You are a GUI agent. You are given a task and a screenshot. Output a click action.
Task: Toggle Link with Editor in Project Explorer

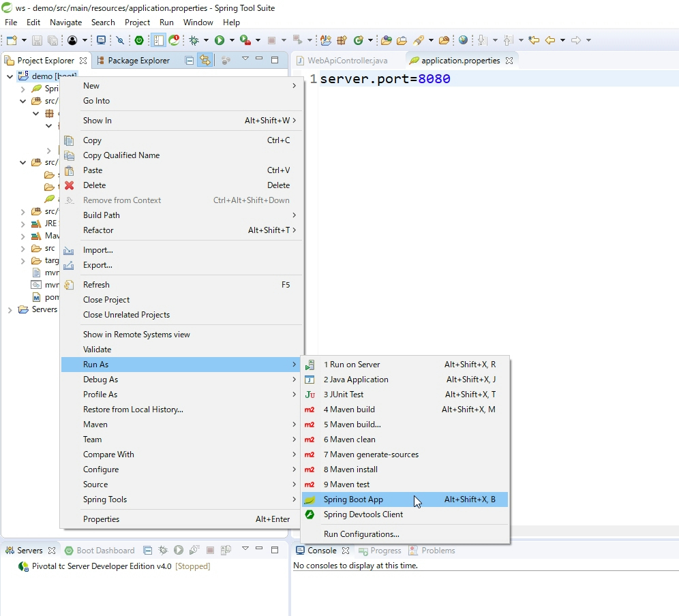tap(205, 60)
